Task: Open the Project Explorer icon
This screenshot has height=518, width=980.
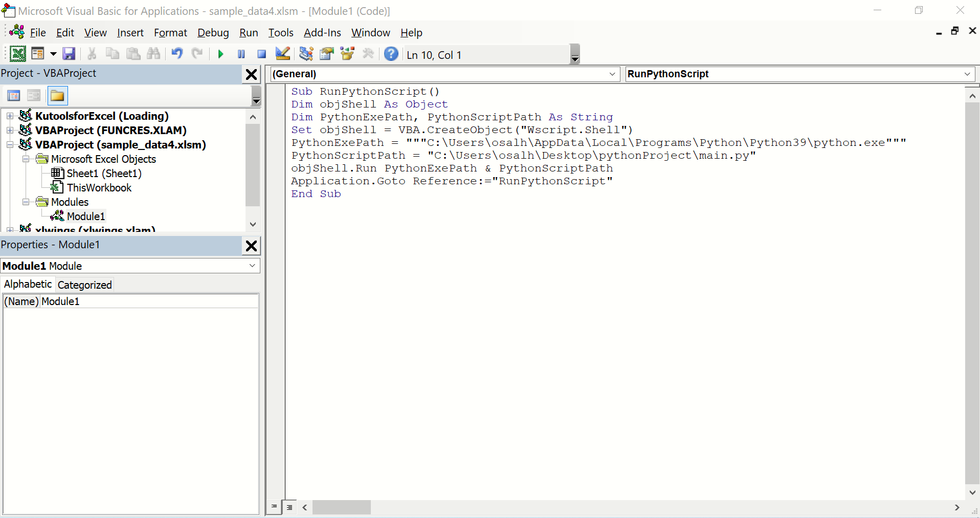Action: point(306,54)
